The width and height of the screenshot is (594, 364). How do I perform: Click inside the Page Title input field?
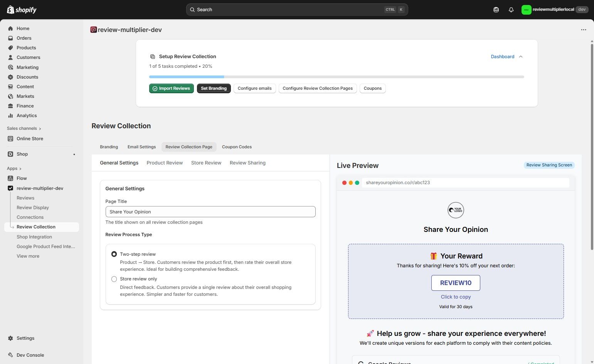click(x=210, y=211)
